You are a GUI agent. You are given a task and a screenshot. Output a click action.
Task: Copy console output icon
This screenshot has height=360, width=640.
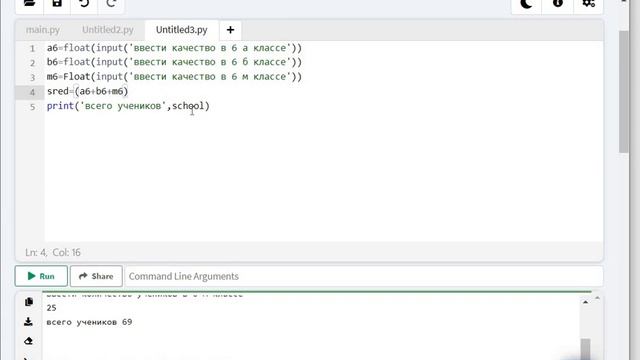[x=29, y=302]
